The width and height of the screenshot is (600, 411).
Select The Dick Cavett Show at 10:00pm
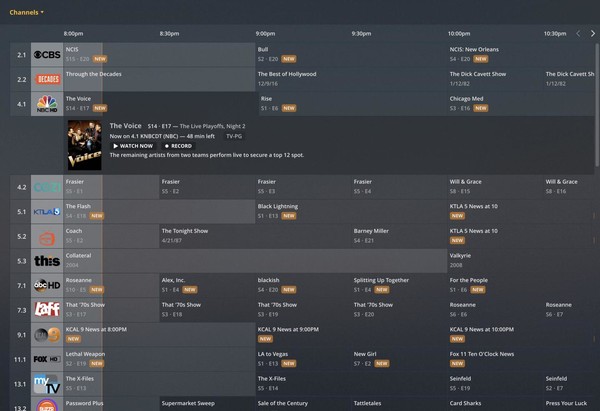[495, 79]
